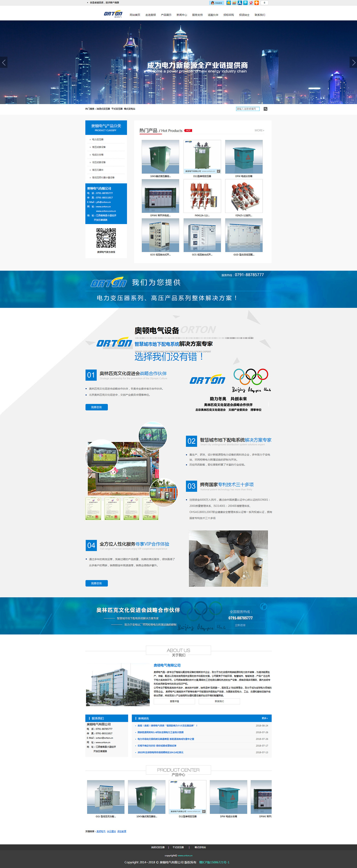Click MORE+ link beside Hot Products

pyautogui.click(x=259, y=131)
